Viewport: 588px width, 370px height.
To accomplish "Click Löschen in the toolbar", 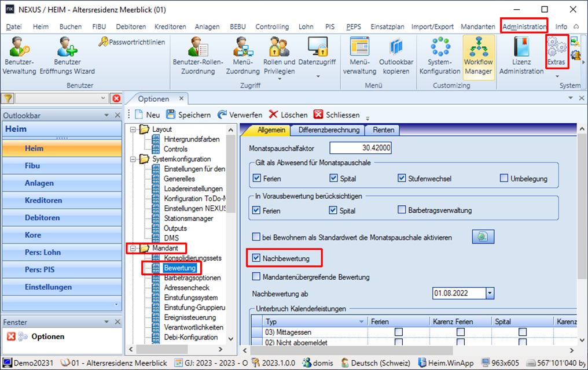I will point(288,114).
